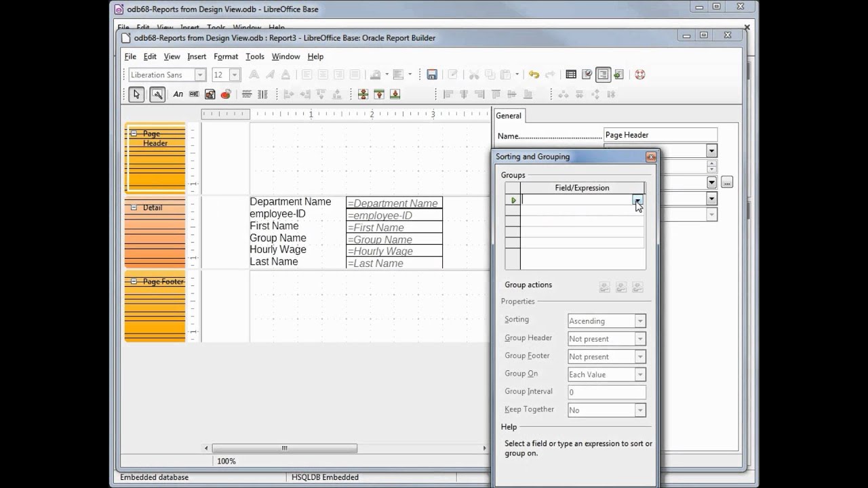
Task: Click the Help lifebuoy icon
Action: (639, 75)
